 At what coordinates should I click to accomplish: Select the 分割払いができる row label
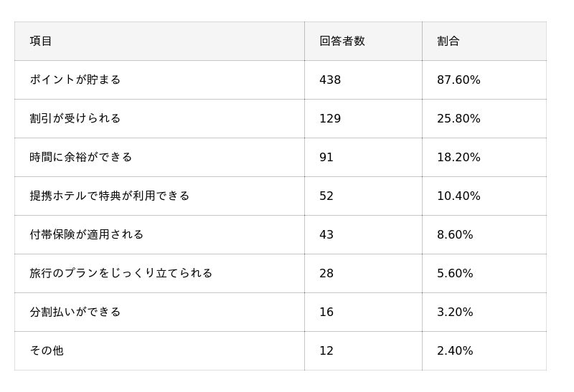click(75, 312)
